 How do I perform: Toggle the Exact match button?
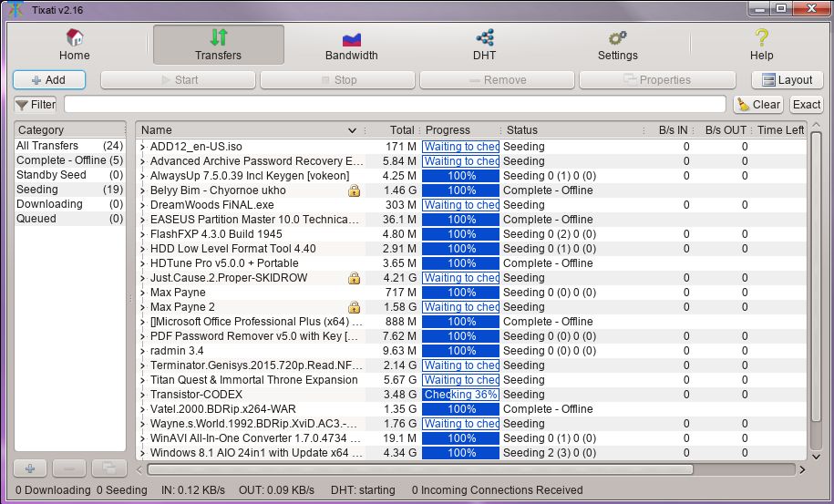point(807,104)
